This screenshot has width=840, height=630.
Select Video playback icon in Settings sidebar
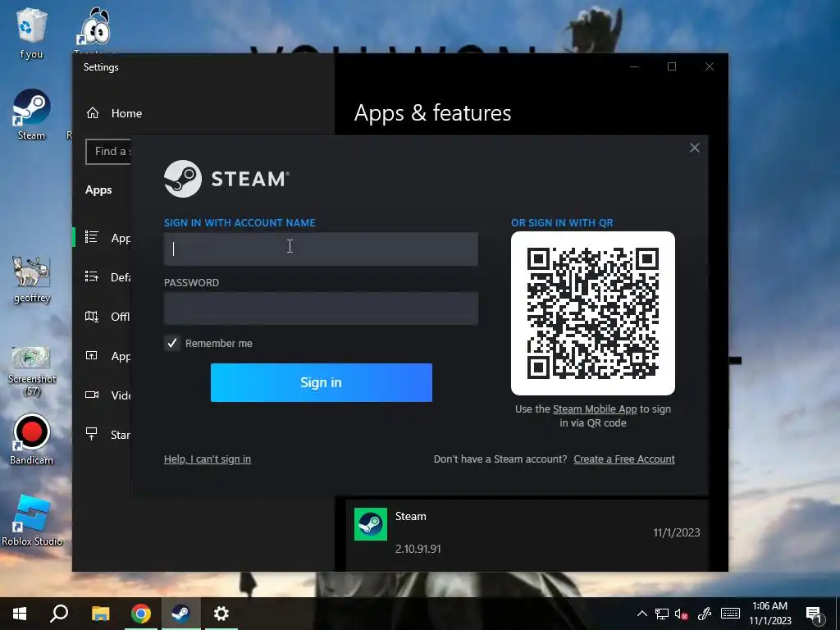[x=92, y=395]
